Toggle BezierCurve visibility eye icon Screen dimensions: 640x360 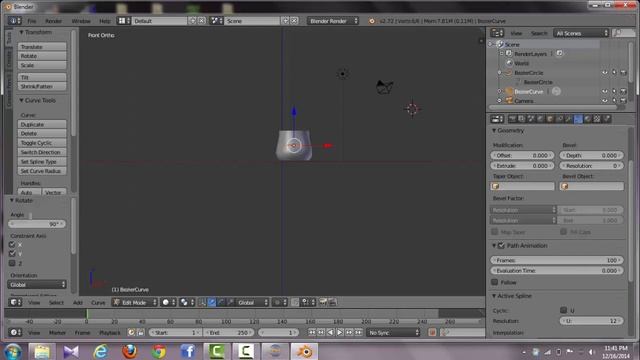(604, 91)
